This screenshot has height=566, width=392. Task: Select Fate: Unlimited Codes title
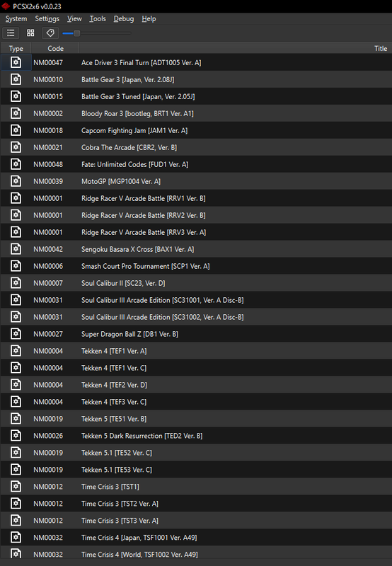[134, 164]
